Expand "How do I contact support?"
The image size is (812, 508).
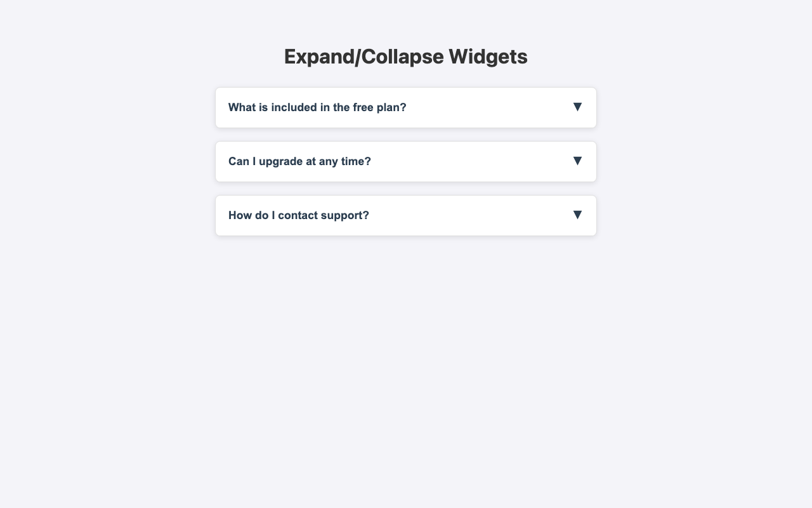[406, 215]
